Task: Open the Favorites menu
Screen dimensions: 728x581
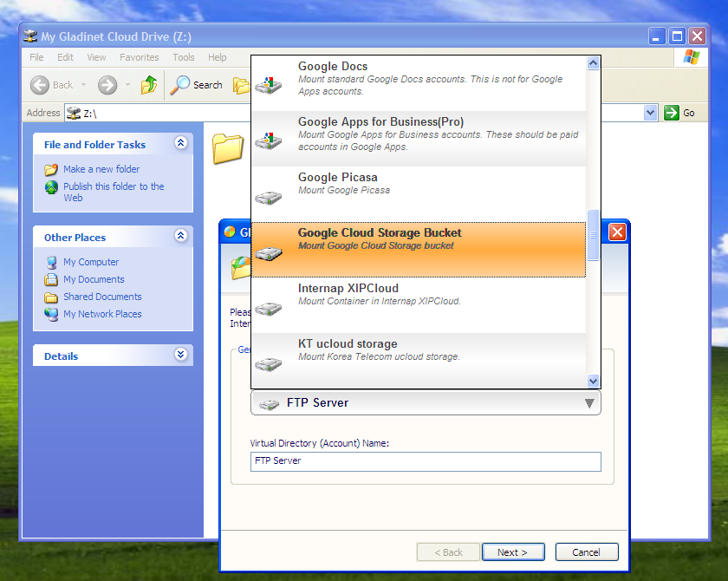Action: tap(140, 57)
